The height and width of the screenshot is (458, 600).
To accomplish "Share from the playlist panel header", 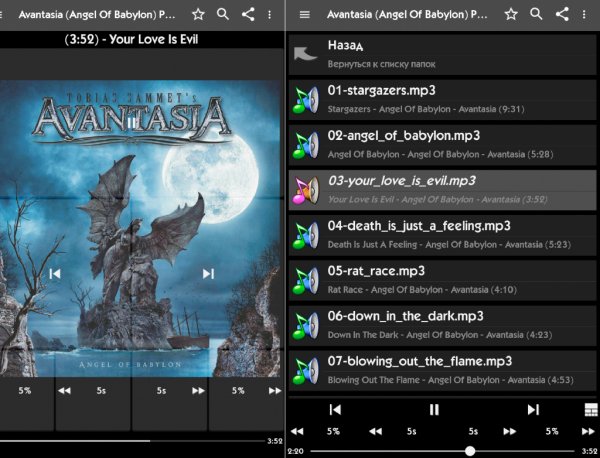I will pyautogui.click(x=562, y=15).
